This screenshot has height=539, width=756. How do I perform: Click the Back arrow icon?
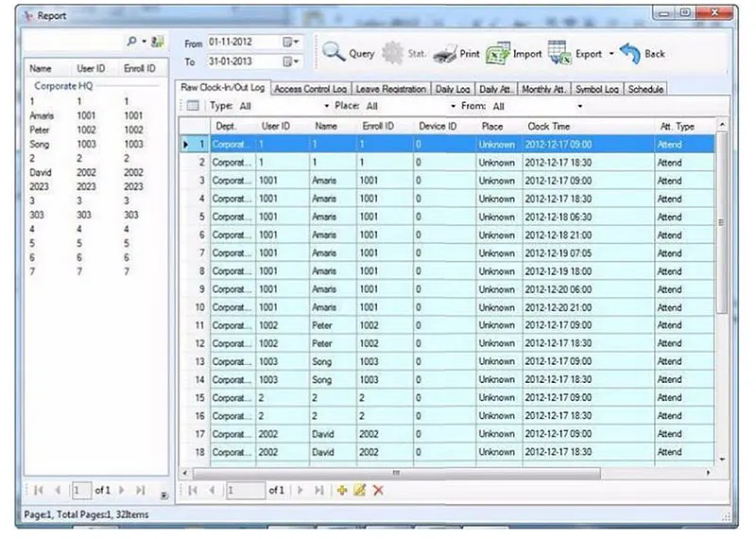pyautogui.click(x=629, y=53)
